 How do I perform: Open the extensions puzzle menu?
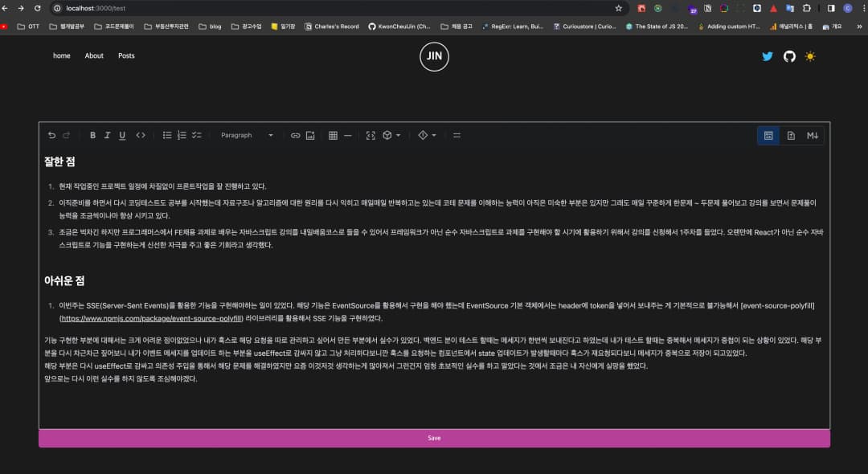[x=807, y=8]
